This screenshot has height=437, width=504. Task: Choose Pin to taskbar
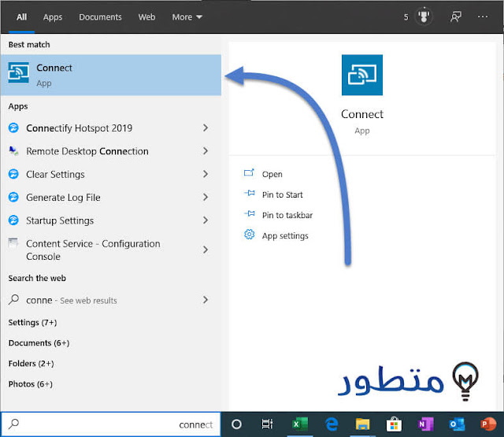287,215
